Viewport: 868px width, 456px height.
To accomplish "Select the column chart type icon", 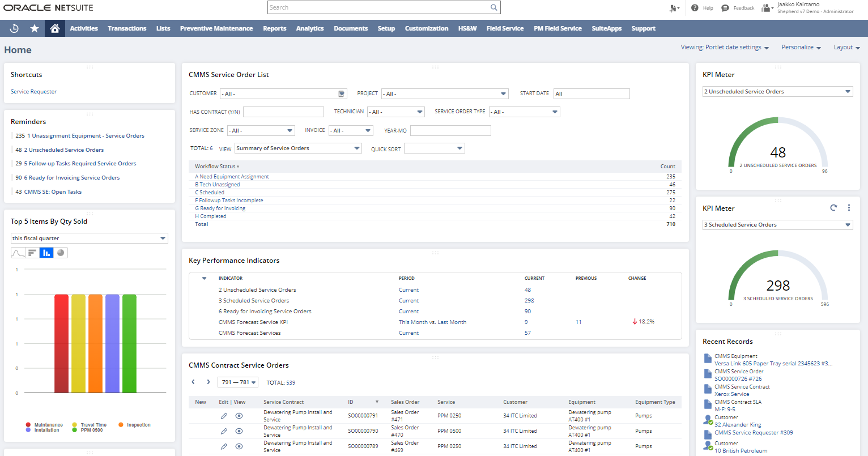I will (46, 253).
